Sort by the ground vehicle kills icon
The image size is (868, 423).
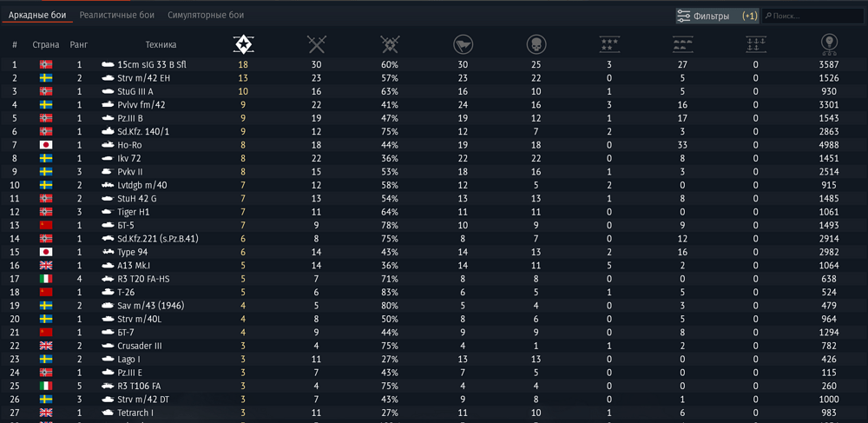coord(682,44)
